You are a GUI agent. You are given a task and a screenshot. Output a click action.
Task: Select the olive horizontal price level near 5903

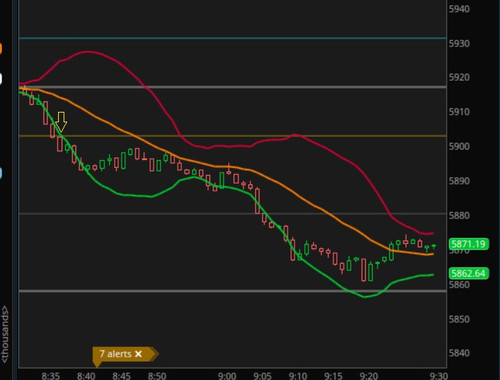[x=232, y=136]
